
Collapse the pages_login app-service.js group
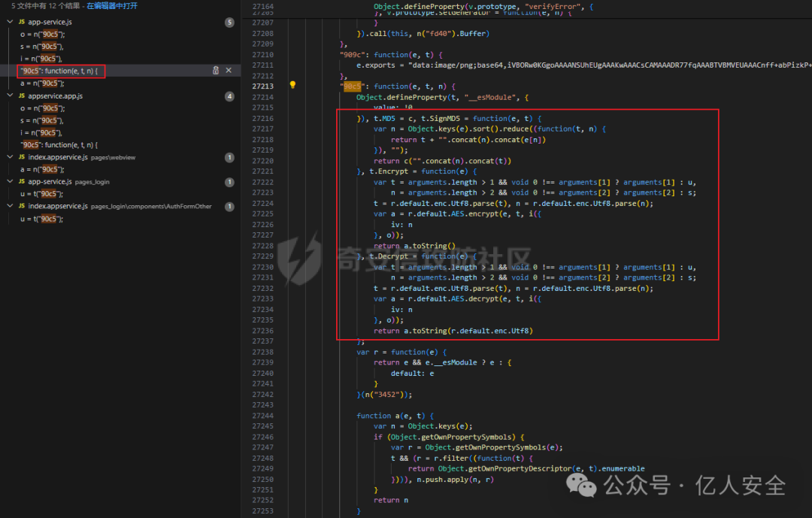coord(10,182)
